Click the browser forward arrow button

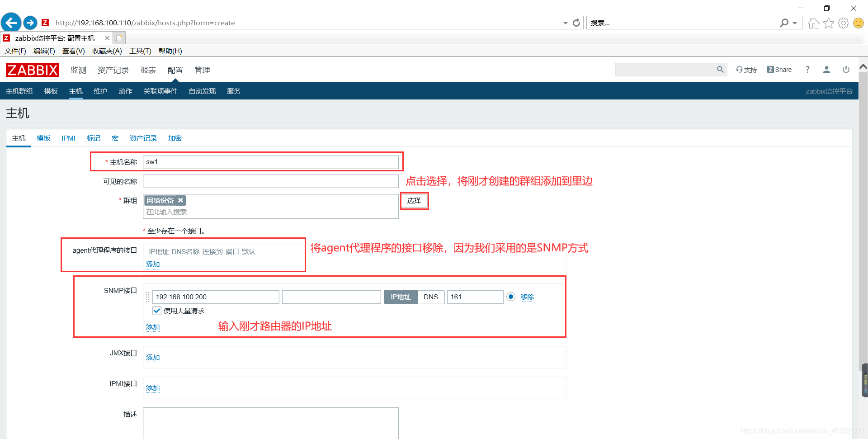pos(30,23)
